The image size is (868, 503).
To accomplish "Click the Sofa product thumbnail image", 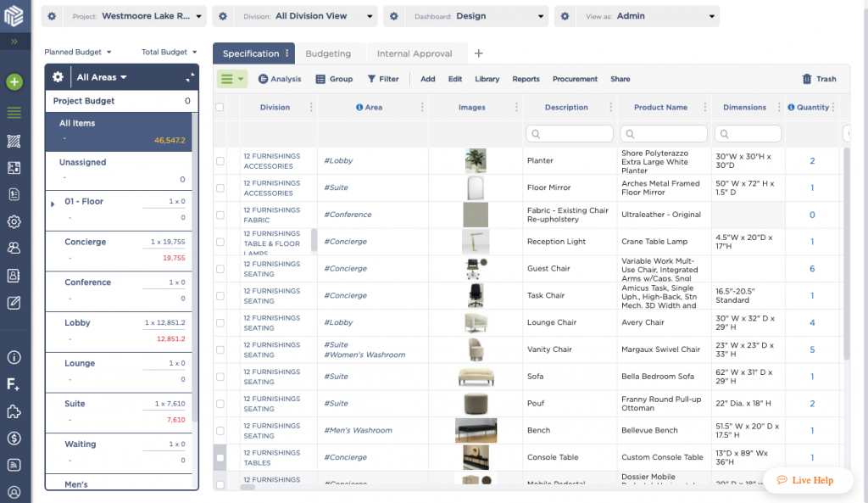I will pyautogui.click(x=476, y=376).
